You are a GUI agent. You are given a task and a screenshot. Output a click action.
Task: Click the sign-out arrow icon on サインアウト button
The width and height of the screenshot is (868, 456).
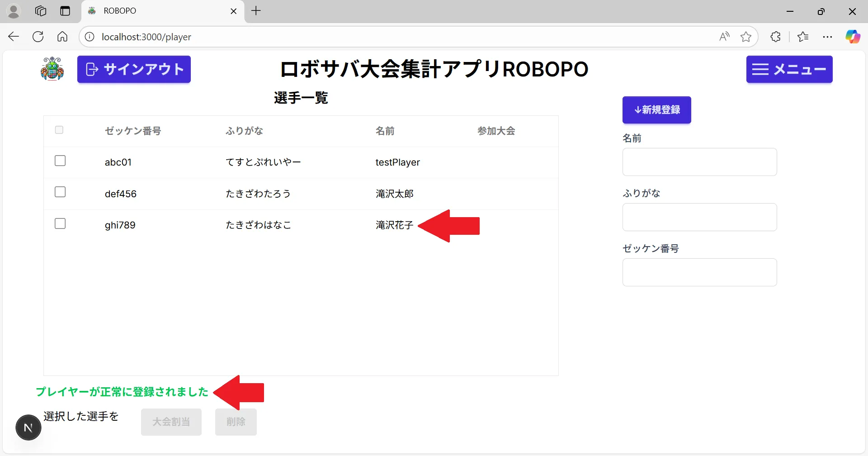[92, 69]
